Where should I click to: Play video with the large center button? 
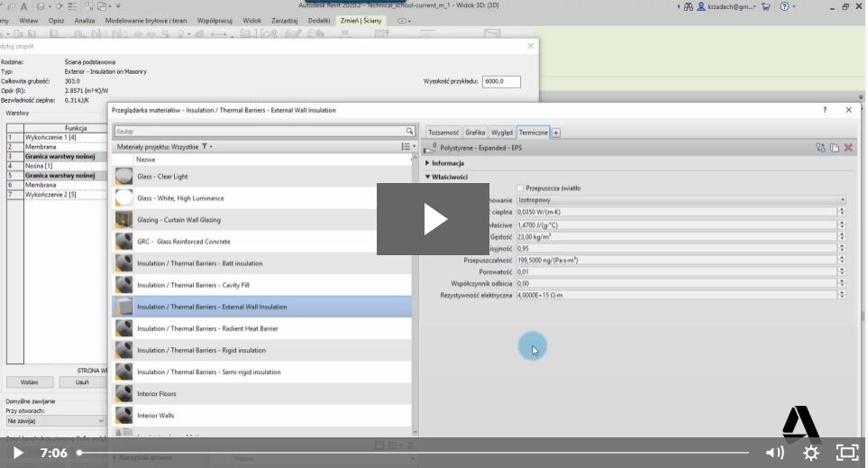(x=433, y=219)
